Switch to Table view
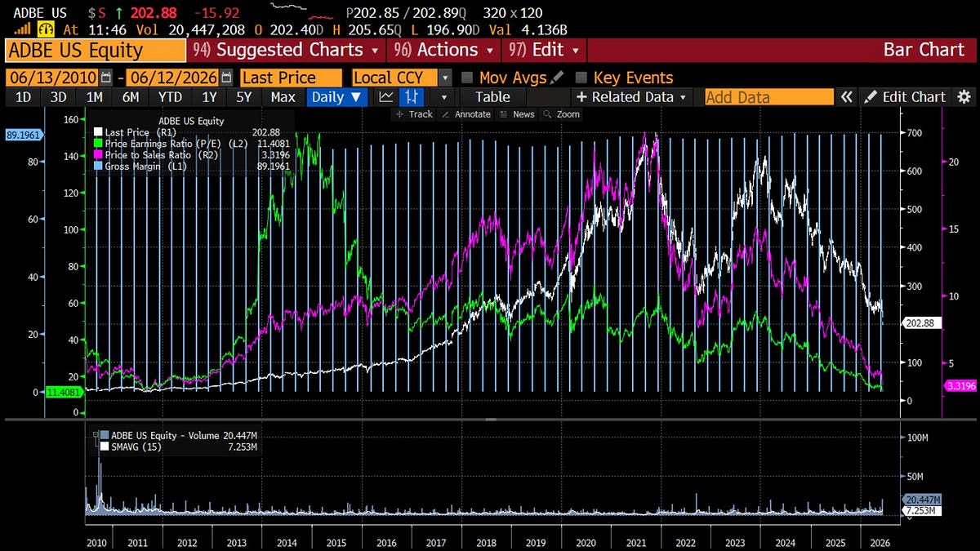Screen dimensions: 980x551 [492, 97]
